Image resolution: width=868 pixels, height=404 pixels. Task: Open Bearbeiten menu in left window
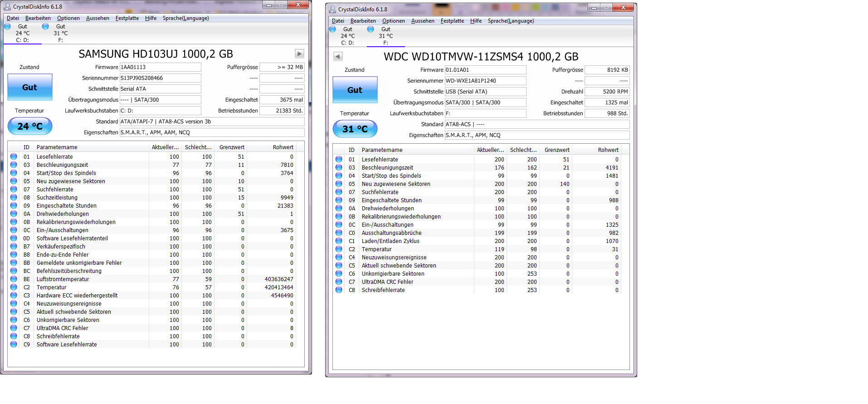[x=38, y=18]
